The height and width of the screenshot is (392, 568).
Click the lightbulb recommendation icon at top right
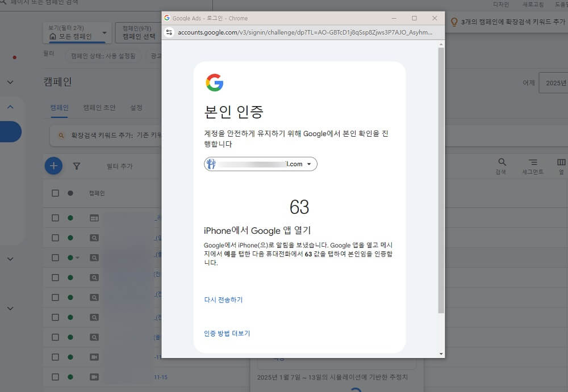(x=453, y=21)
